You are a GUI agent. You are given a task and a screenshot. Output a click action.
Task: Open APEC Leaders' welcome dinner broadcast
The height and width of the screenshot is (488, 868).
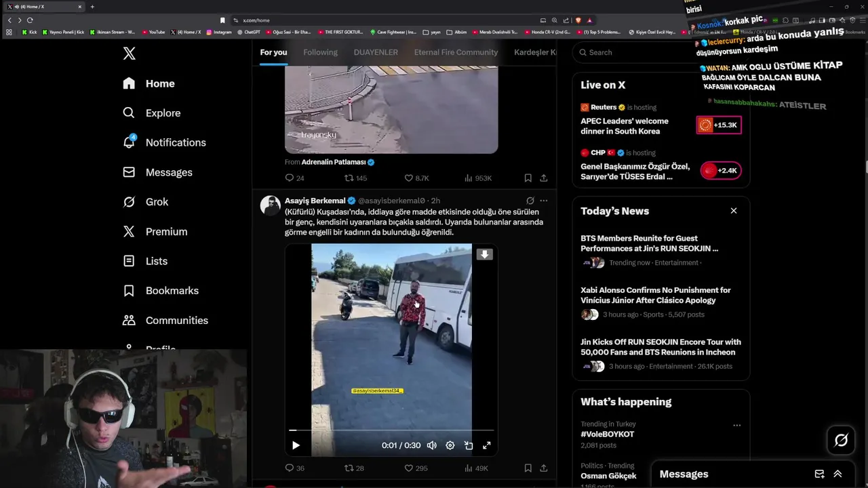point(625,126)
